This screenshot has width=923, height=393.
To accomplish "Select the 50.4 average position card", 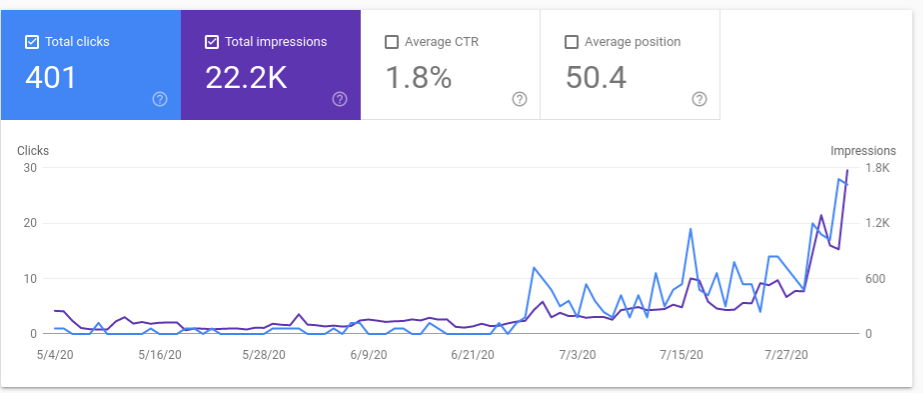I will [x=630, y=65].
